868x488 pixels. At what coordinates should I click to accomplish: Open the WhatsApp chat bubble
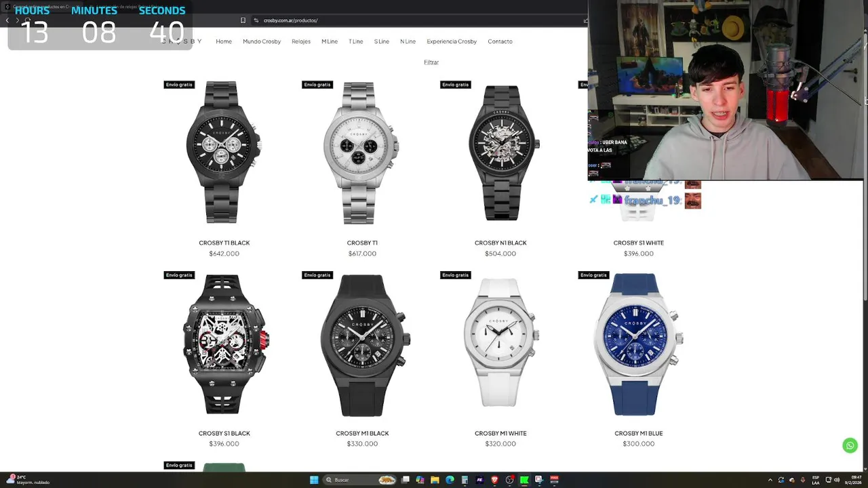(x=850, y=445)
